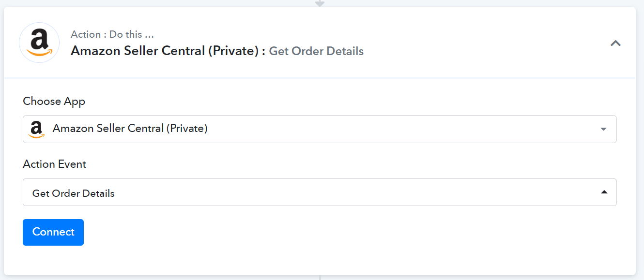Click the "Action Event" field label

55,164
